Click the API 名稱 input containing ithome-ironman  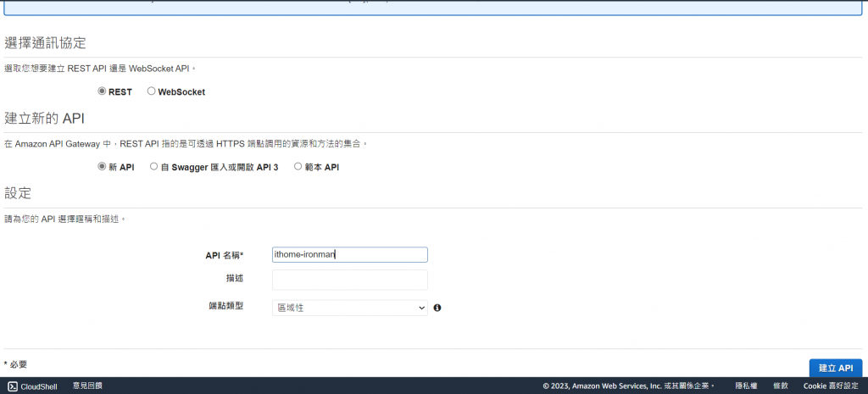[350, 254]
